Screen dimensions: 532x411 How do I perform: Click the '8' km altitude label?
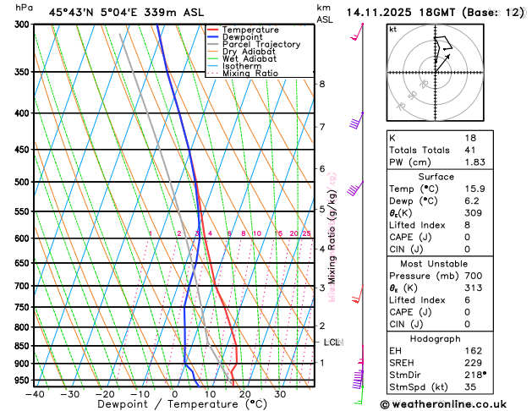click(x=322, y=84)
